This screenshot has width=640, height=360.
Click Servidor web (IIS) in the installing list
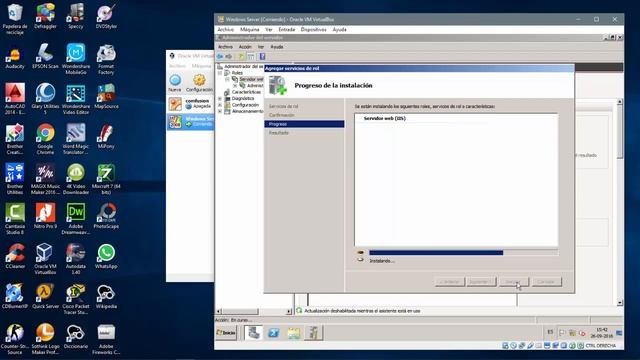click(384, 118)
